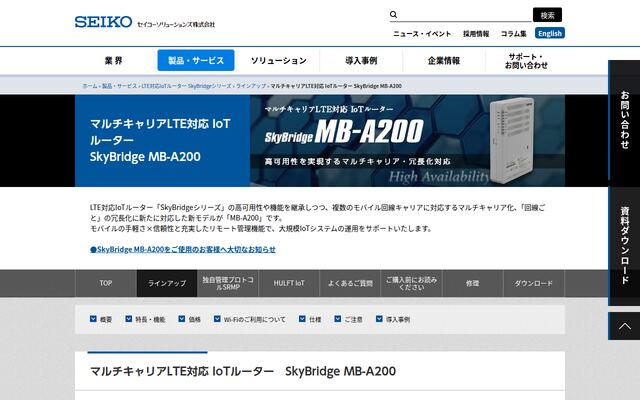Click the SEIKO logo in the header
This screenshot has height=400, width=640.
point(103,22)
